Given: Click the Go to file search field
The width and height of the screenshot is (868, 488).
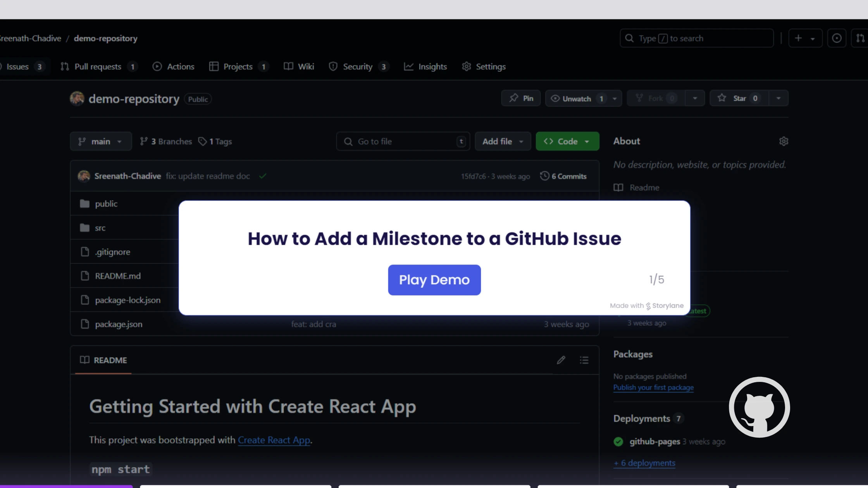Looking at the screenshot, I should [403, 141].
